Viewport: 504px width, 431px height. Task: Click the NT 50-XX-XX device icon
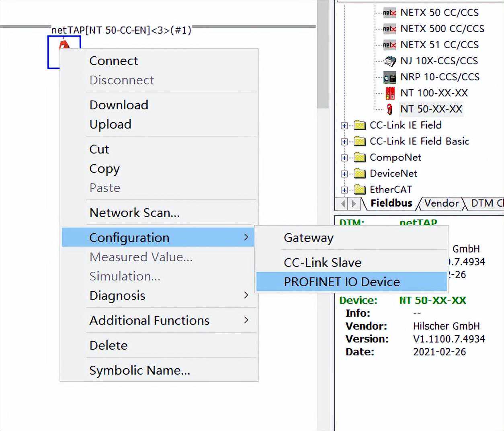click(x=389, y=109)
